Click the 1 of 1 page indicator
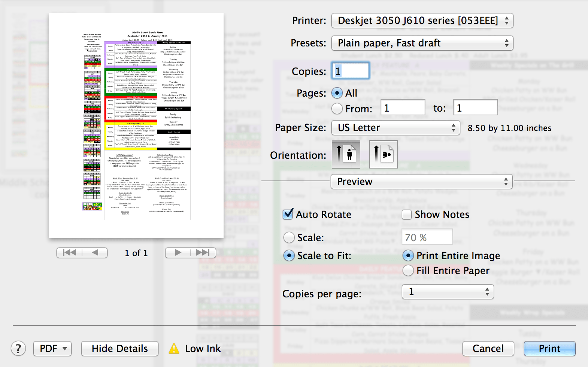The width and height of the screenshot is (588, 367). (x=136, y=253)
